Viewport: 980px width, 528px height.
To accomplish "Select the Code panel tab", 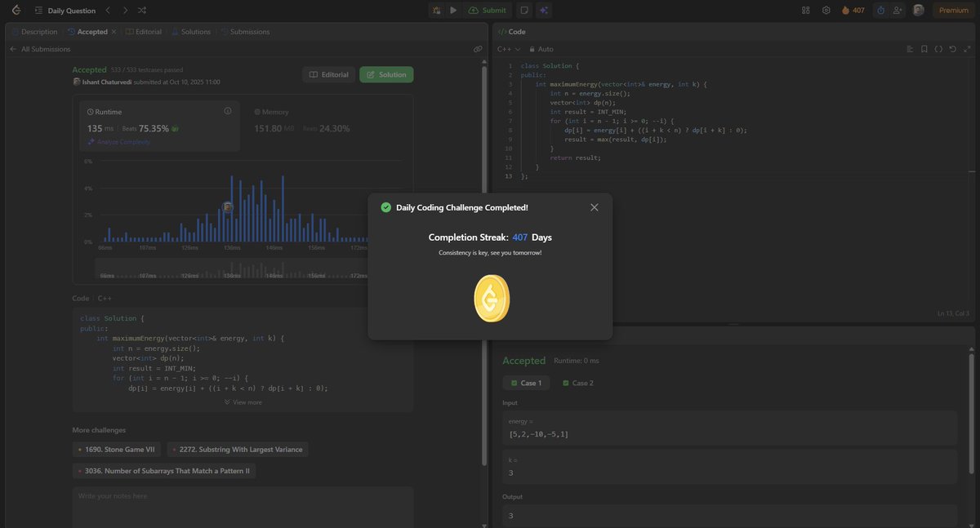I will pos(511,32).
